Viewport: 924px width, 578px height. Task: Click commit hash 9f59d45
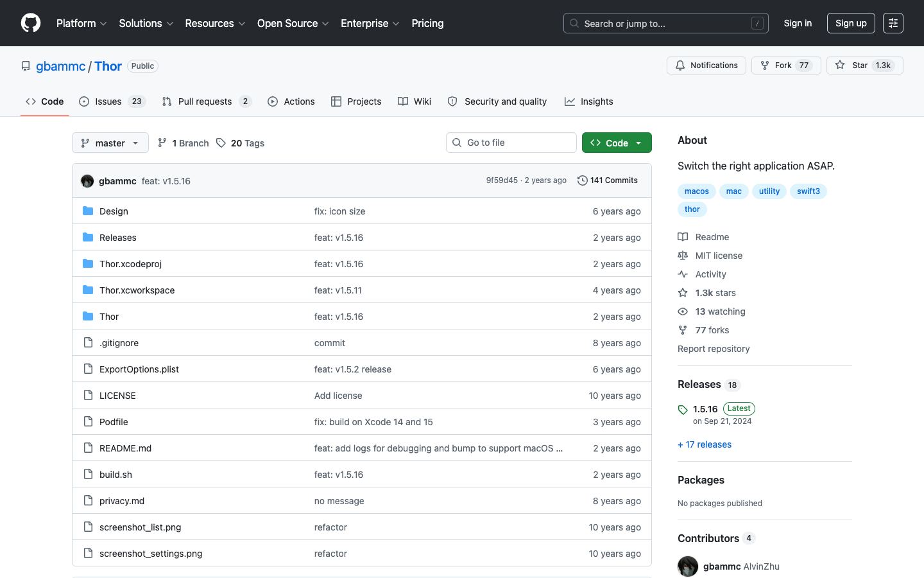click(x=502, y=180)
